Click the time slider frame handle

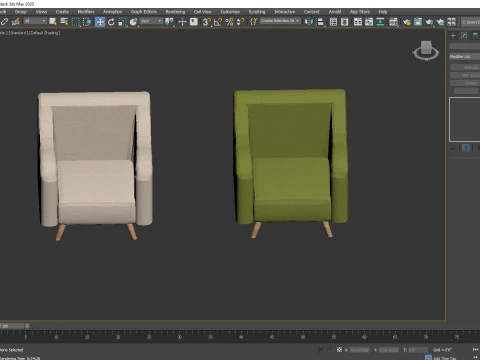pyautogui.click(x=12, y=326)
